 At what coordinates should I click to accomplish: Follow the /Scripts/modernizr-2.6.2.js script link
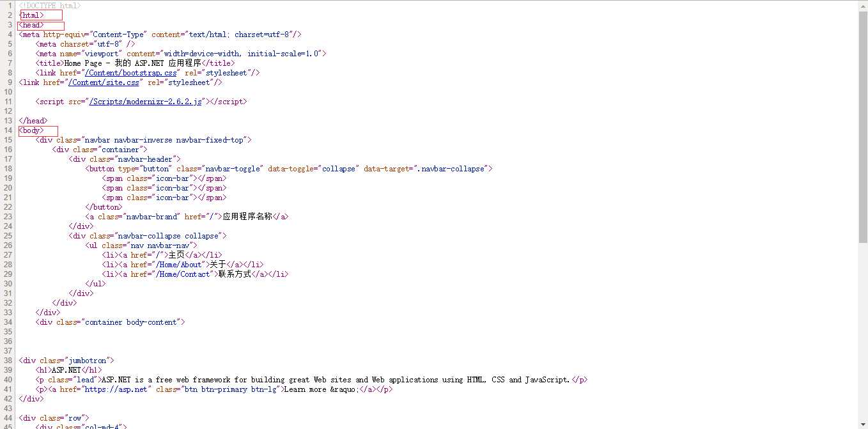click(x=146, y=102)
